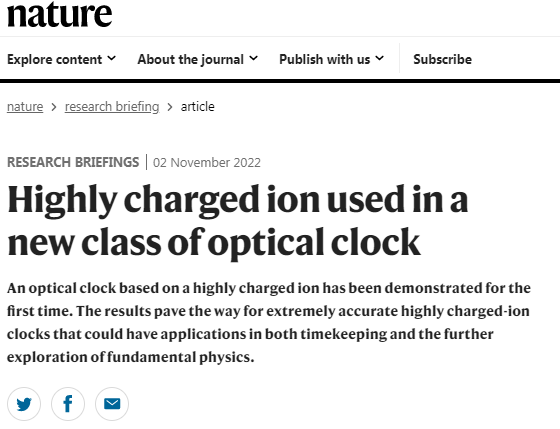Viewport: 560px width, 429px height.
Task: Share article via email icon
Action: 112,404
